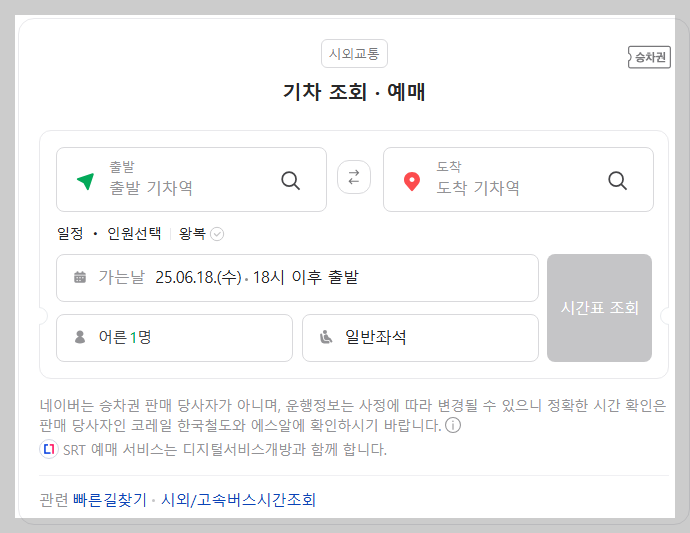The width and height of the screenshot is (690, 533).
Task: Swap departure and arrival stations
Action: coord(354,177)
